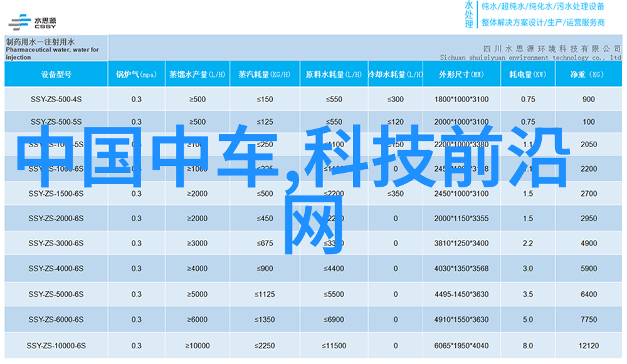Select the SSY-ZS-500-4S model row
Screen dimensions: 627x364
coord(56,100)
